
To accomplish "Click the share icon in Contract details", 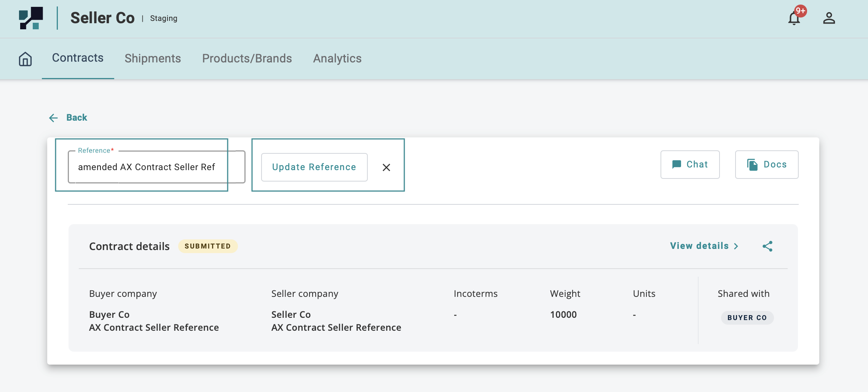I will 767,246.
